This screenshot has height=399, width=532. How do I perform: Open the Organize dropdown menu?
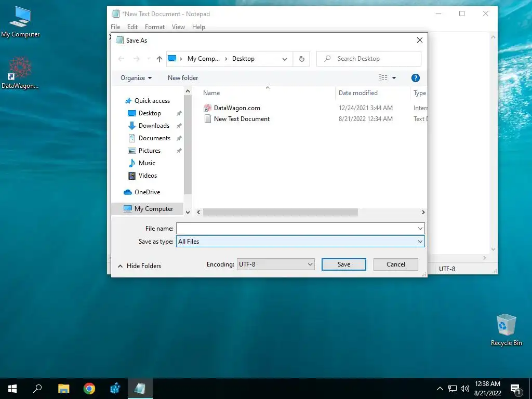tap(136, 78)
